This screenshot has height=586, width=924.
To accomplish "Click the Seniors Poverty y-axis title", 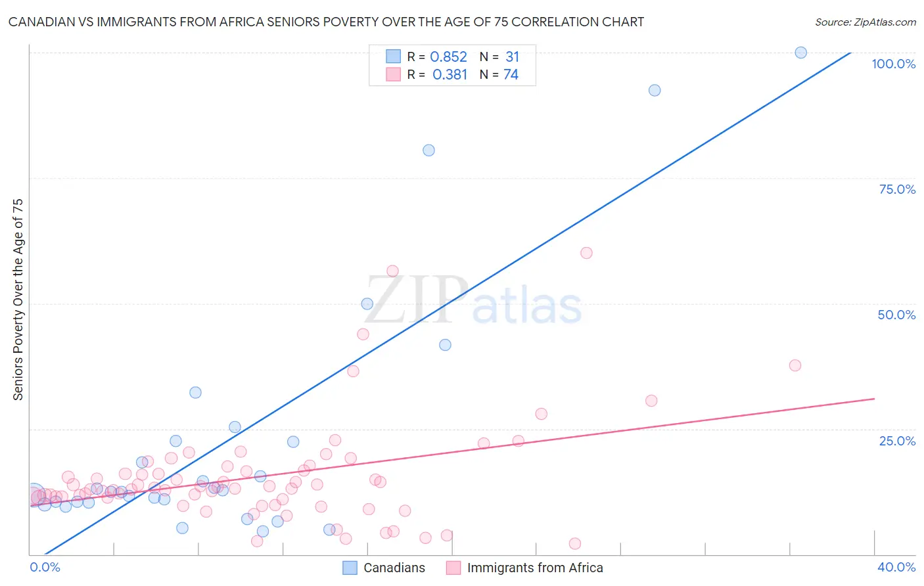I will click(x=18, y=299).
